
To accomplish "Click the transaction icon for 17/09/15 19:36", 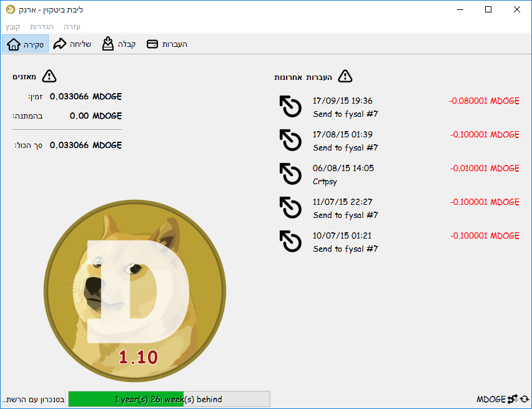I will (290, 106).
